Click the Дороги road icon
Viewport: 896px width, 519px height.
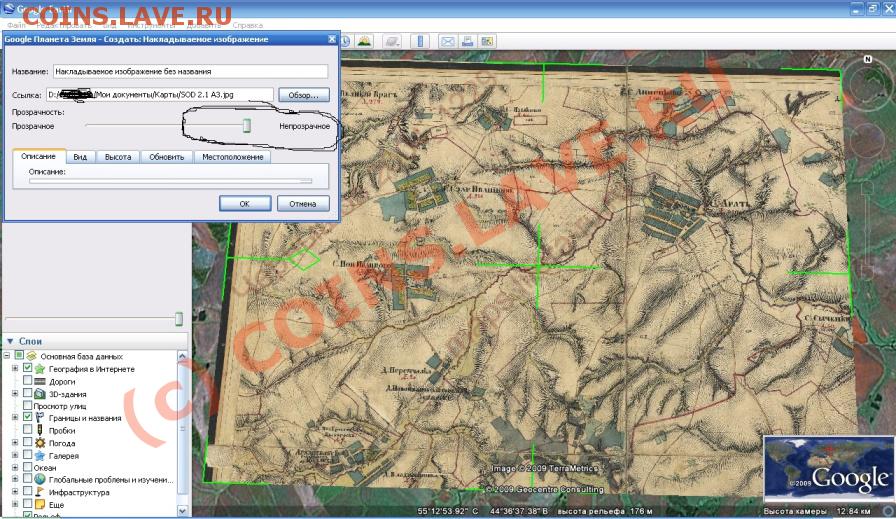click(40, 381)
